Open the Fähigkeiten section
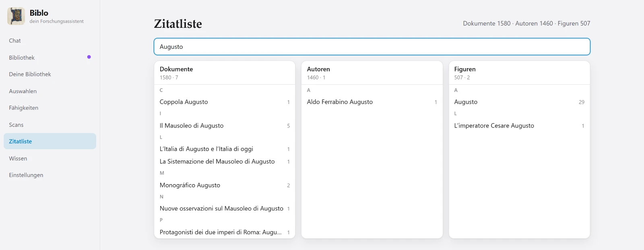This screenshot has height=250, width=644. pos(50,108)
